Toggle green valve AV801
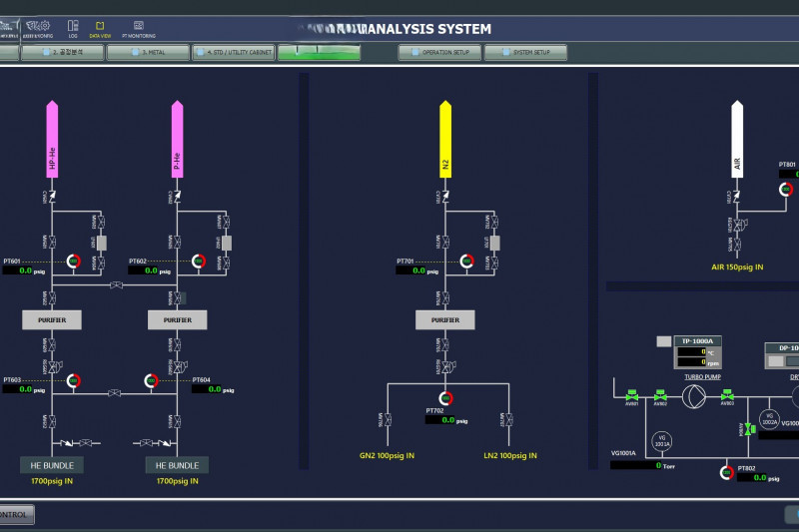The height and width of the screenshot is (532, 799). (631, 396)
